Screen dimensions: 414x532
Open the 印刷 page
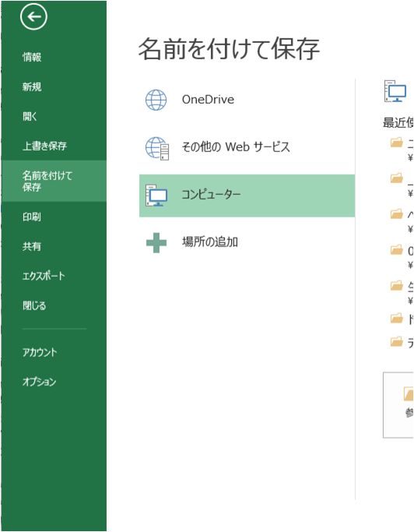[x=32, y=217]
